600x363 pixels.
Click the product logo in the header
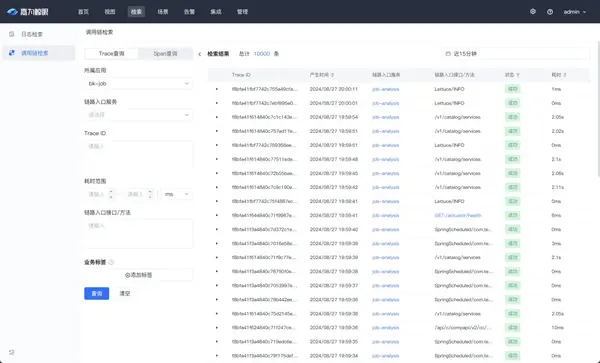[28, 12]
